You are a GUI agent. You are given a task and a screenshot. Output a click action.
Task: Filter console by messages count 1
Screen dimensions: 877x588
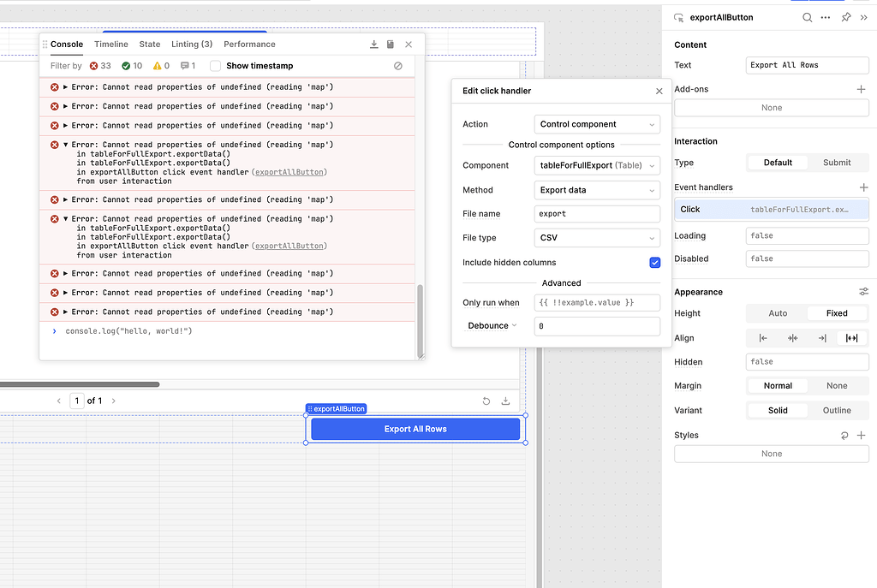(188, 66)
